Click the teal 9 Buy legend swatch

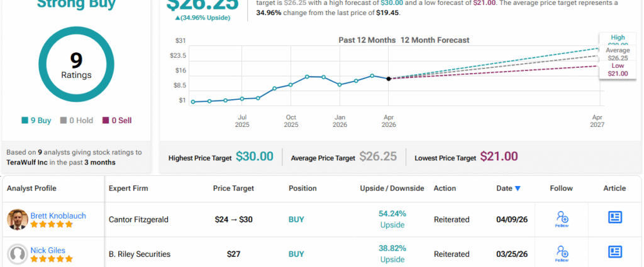pos(25,120)
